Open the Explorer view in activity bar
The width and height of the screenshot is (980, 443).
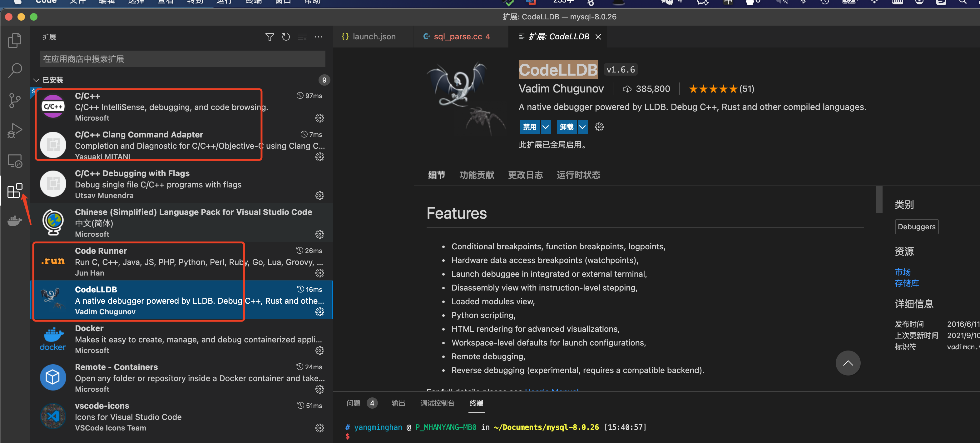14,40
